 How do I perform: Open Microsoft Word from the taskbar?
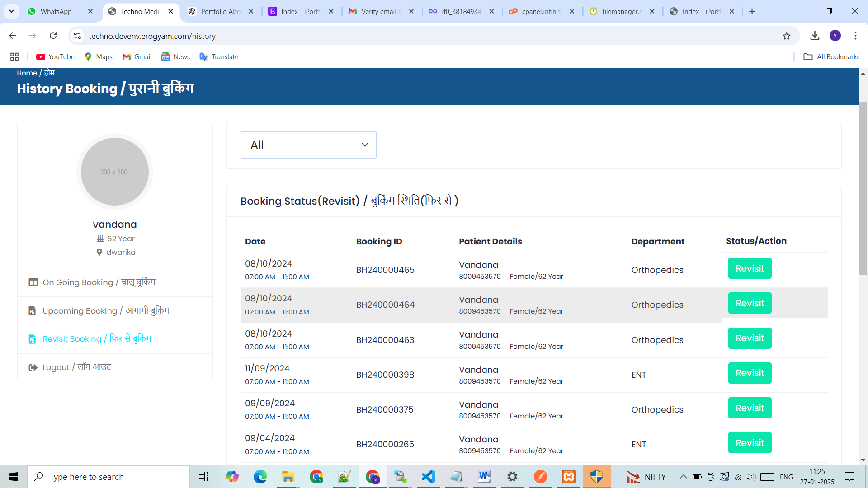coord(484,477)
